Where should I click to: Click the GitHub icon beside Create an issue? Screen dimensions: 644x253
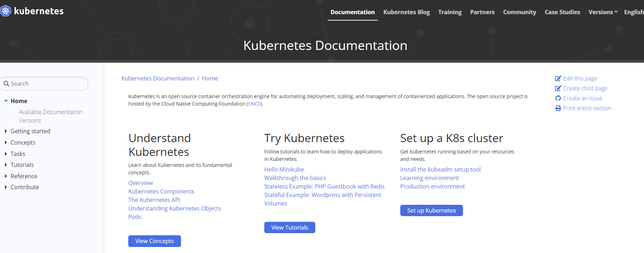pos(558,98)
